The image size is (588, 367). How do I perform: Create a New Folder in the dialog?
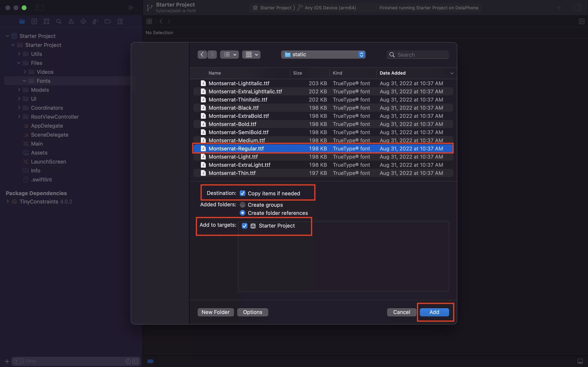tap(215, 312)
